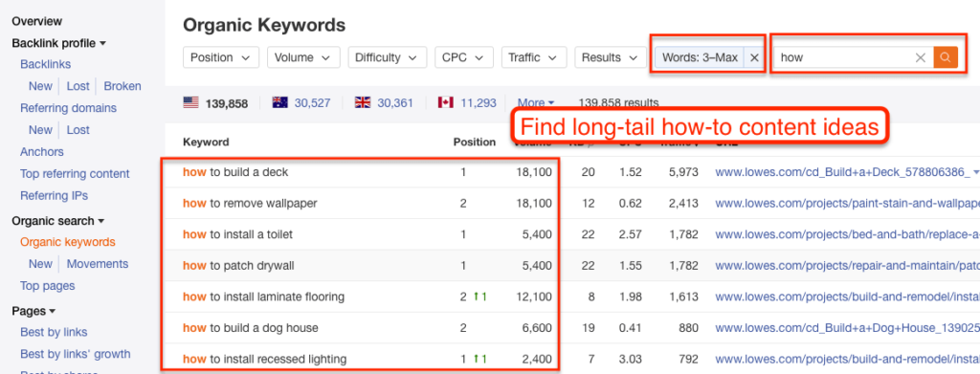The height and width of the screenshot is (374, 980).
Task: Open the Volume filter dropdown
Action: coord(303,57)
